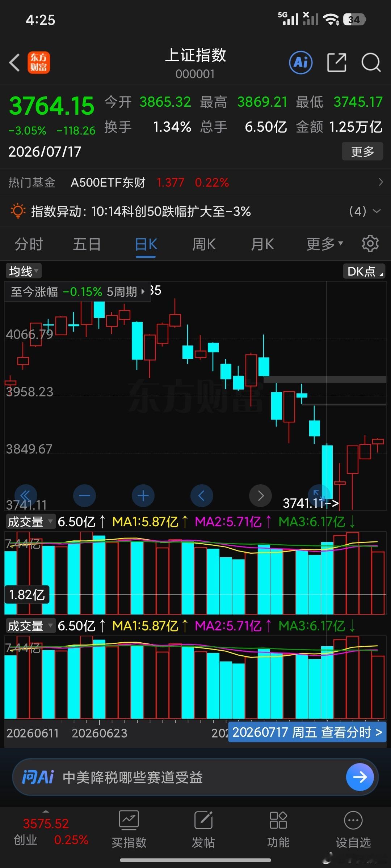The width and height of the screenshot is (391, 868).
Task: Move crosshair left with left arrow
Action: click(202, 495)
